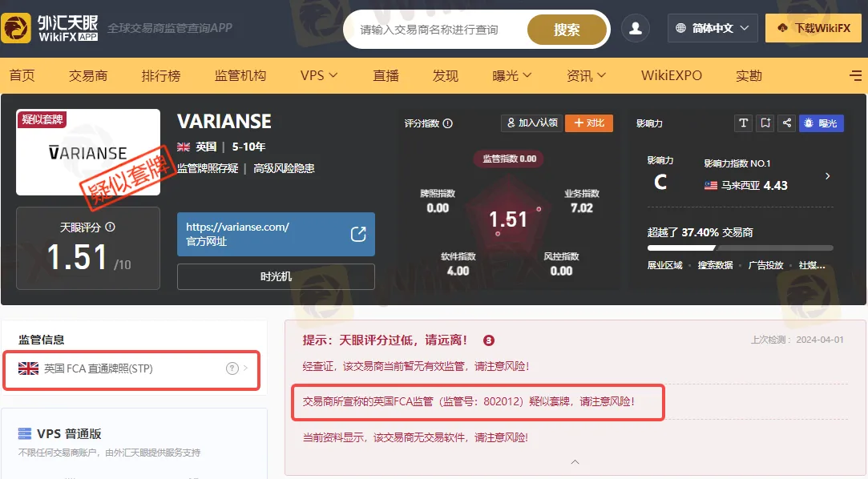Open FCA license row arrow
Screen dimensions: 868x479
pyautogui.click(x=246, y=368)
